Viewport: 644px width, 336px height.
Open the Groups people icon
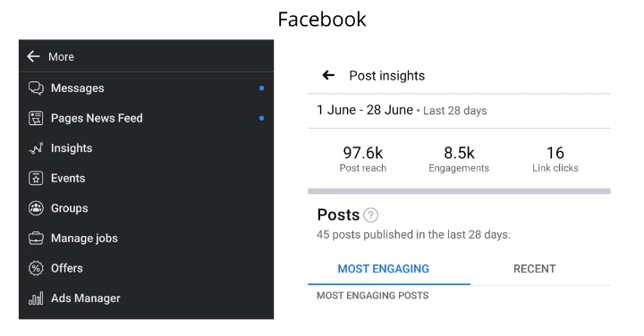tap(36, 208)
